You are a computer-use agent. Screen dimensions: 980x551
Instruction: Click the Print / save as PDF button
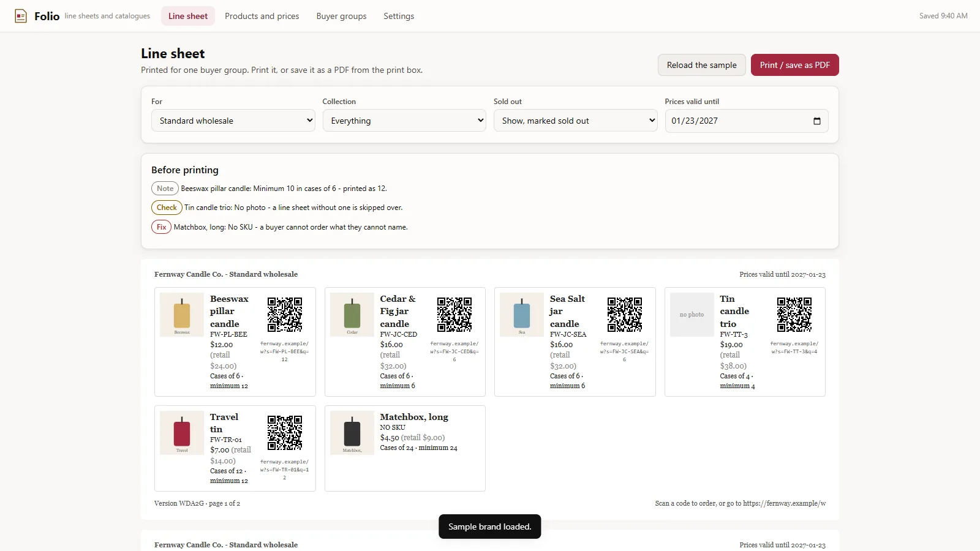(x=795, y=65)
